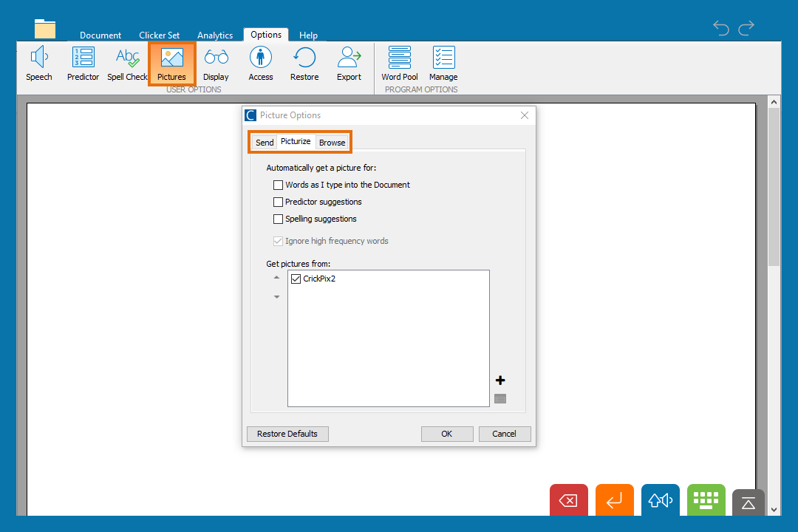Click the Restore Defaults button

pyautogui.click(x=287, y=434)
